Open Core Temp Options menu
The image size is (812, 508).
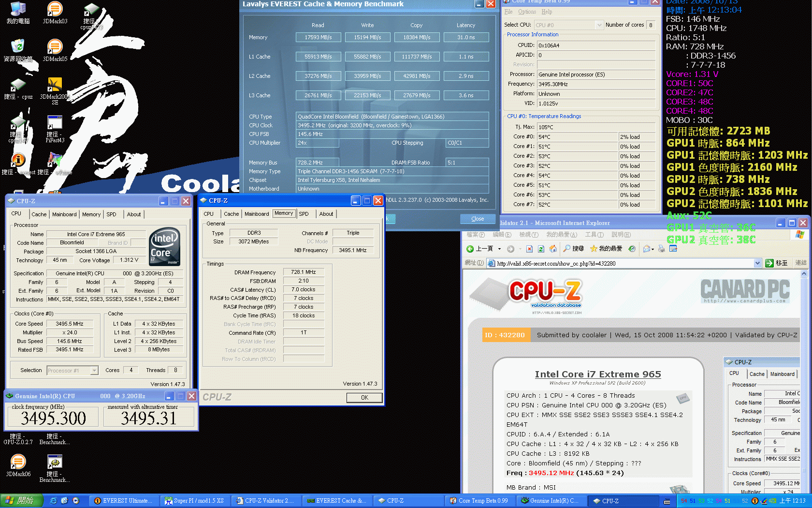[527, 12]
